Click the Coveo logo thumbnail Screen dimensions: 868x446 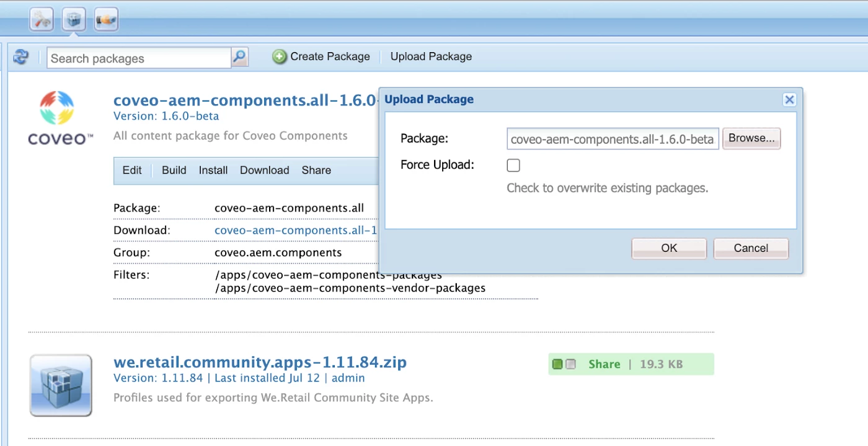coord(60,118)
